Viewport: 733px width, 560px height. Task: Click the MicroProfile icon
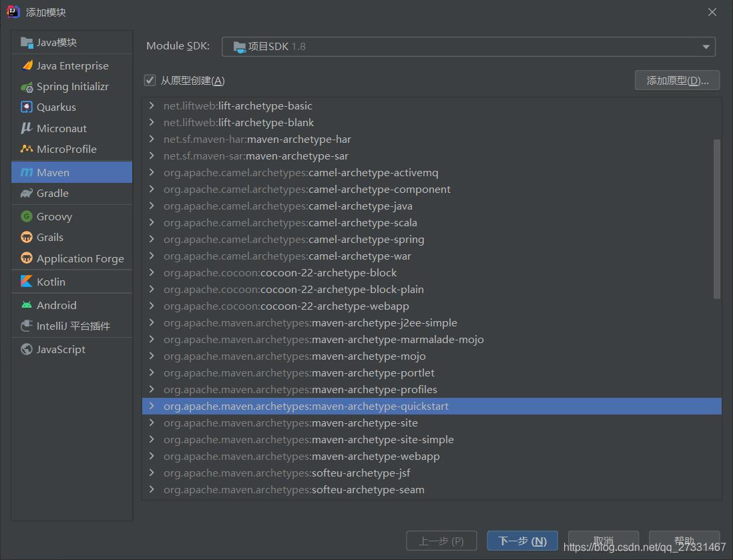[x=27, y=149]
